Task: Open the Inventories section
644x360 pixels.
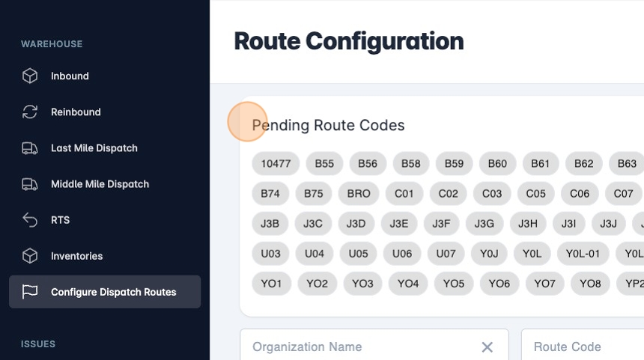Action: pyautogui.click(x=76, y=256)
